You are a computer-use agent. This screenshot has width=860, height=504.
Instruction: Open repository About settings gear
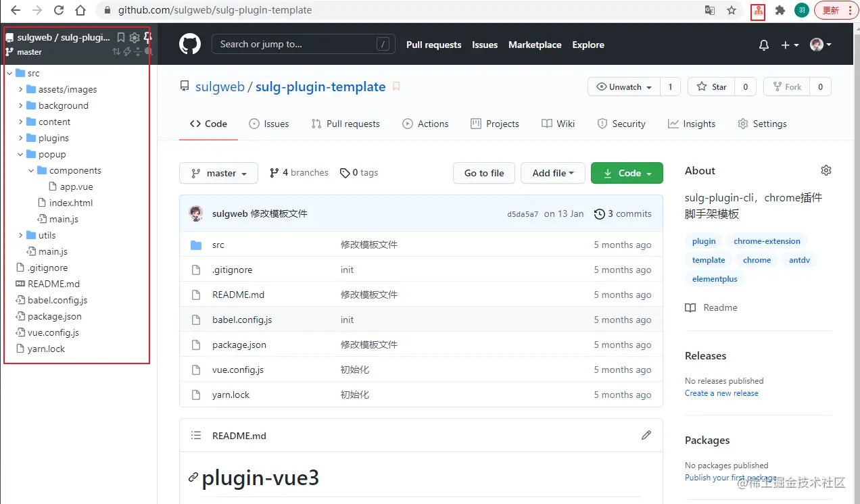[x=826, y=170]
